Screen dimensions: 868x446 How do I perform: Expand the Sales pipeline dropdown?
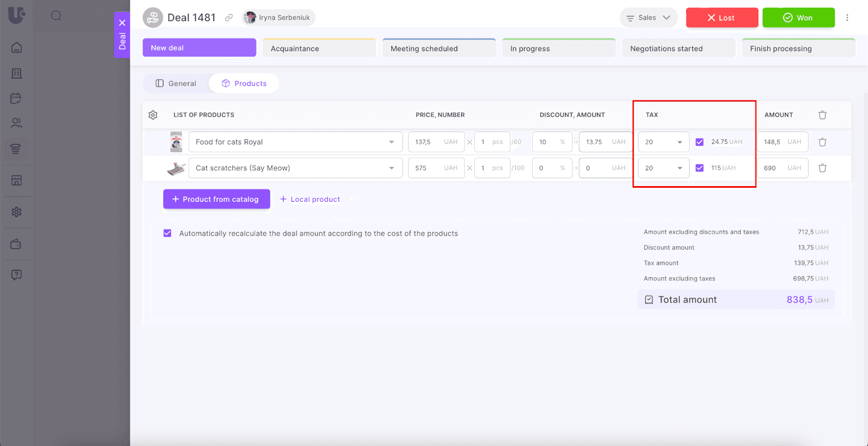click(x=648, y=18)
